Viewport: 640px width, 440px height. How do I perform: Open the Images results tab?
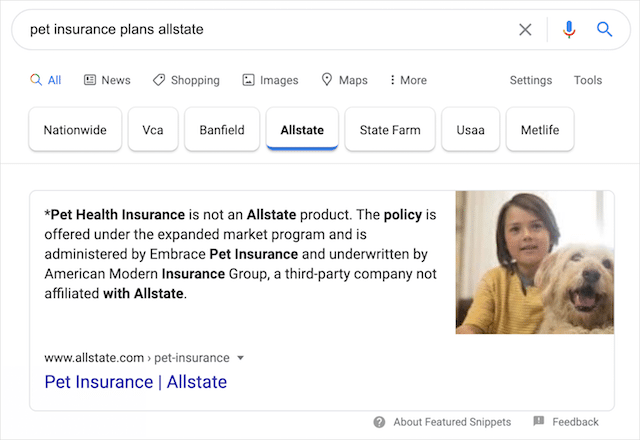[x=270, y=80]
